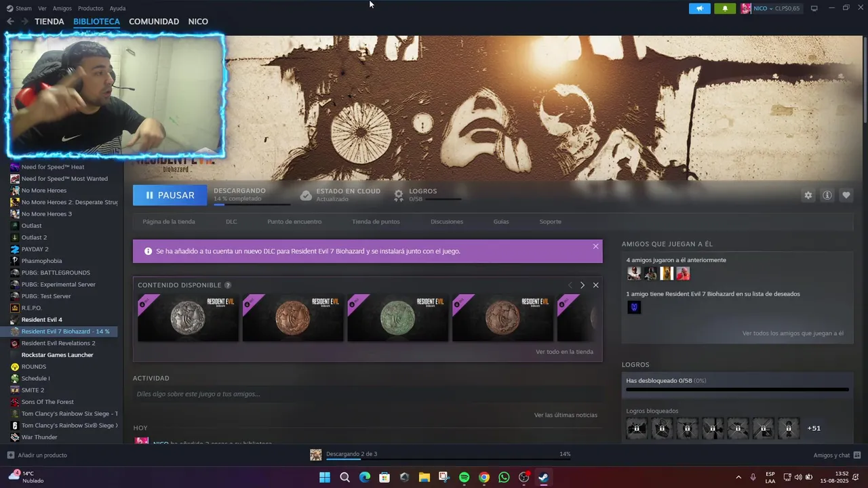Click the first locked achievement icon
Screen dimensions: 868x488
coord(637,428)
